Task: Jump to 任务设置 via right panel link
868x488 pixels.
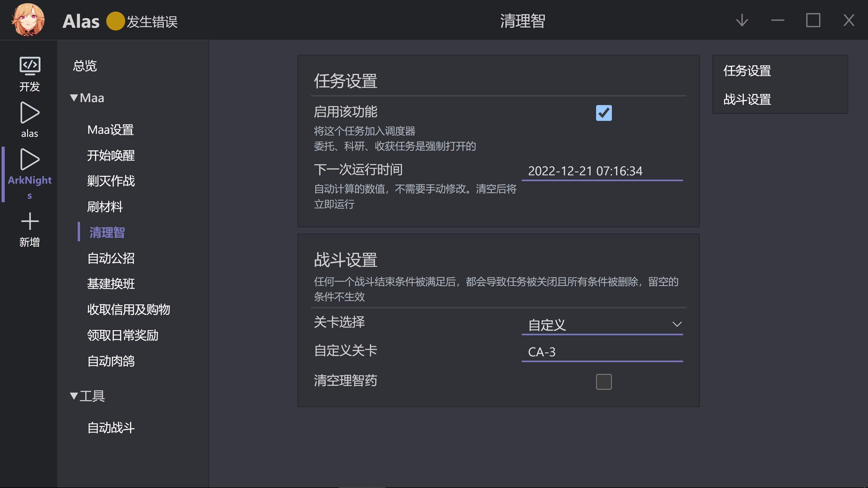Action: click(747, 71)
